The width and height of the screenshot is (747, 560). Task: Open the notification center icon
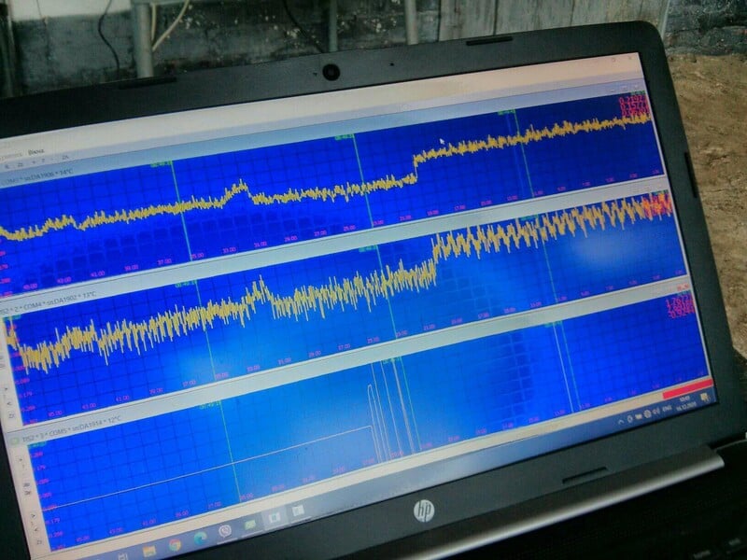click(x=707, y=397)
